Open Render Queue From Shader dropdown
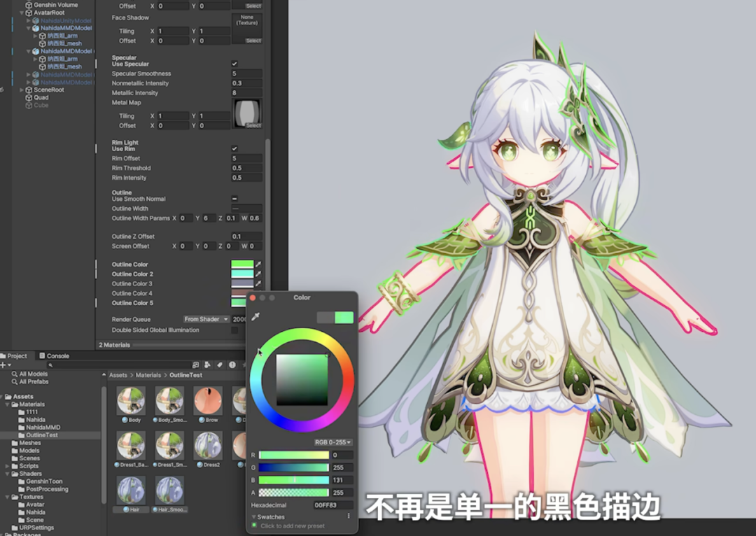Screen dimensions: 756x536 pos(206,319)
